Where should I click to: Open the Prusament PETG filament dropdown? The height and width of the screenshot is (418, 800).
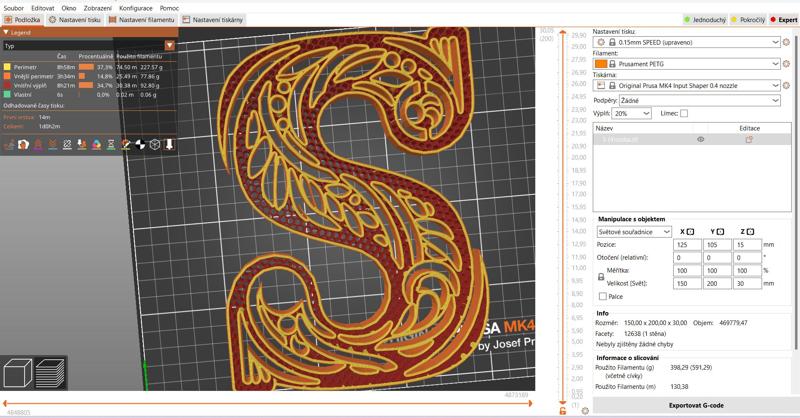[x=687, y=64]
